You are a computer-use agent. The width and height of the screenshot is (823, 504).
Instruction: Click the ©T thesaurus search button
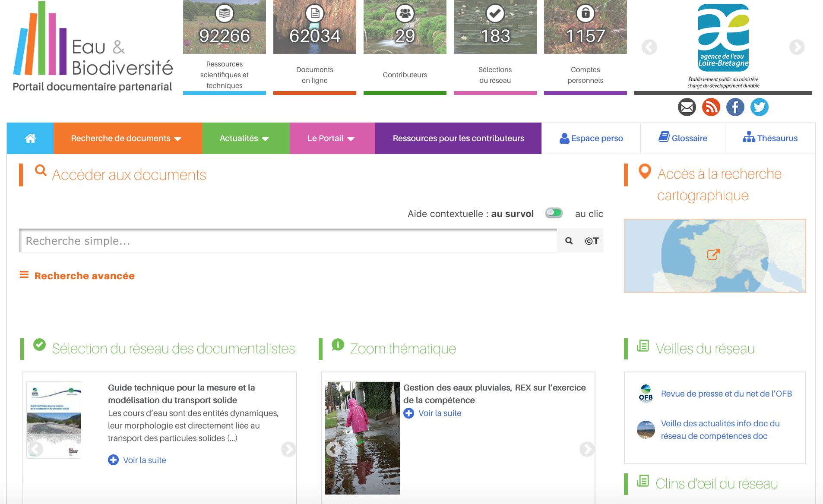click(592, 241)
